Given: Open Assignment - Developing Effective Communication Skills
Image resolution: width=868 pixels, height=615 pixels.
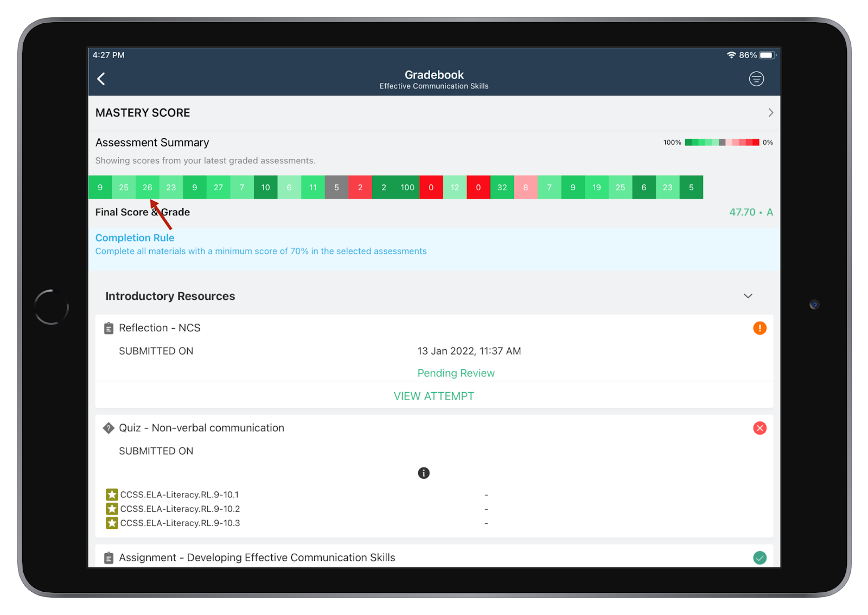Looking at the screenshot, I should [257, 558].
